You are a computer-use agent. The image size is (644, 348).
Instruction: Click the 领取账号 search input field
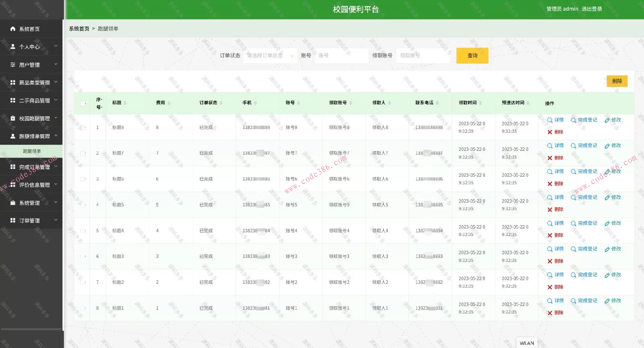(x=423, y=56)
